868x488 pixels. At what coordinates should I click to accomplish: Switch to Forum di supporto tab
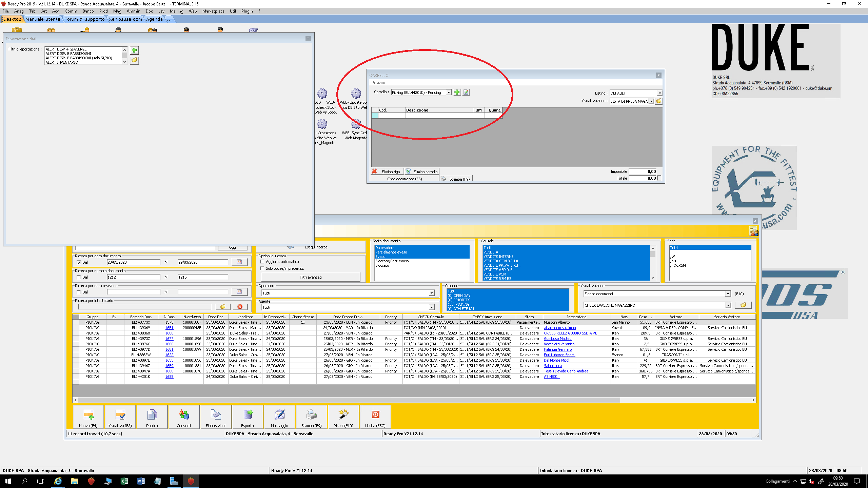84,19
